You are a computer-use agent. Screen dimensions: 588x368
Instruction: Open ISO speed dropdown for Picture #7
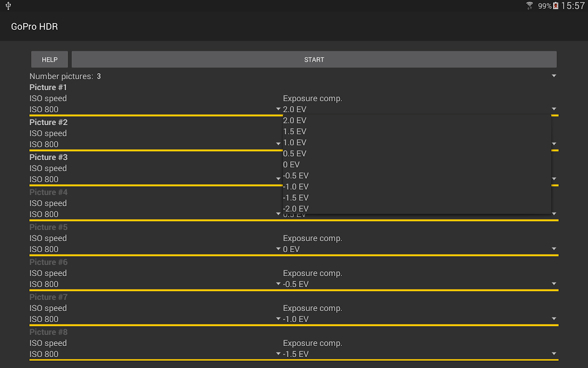pyautogui.click(x=155, y=319)
